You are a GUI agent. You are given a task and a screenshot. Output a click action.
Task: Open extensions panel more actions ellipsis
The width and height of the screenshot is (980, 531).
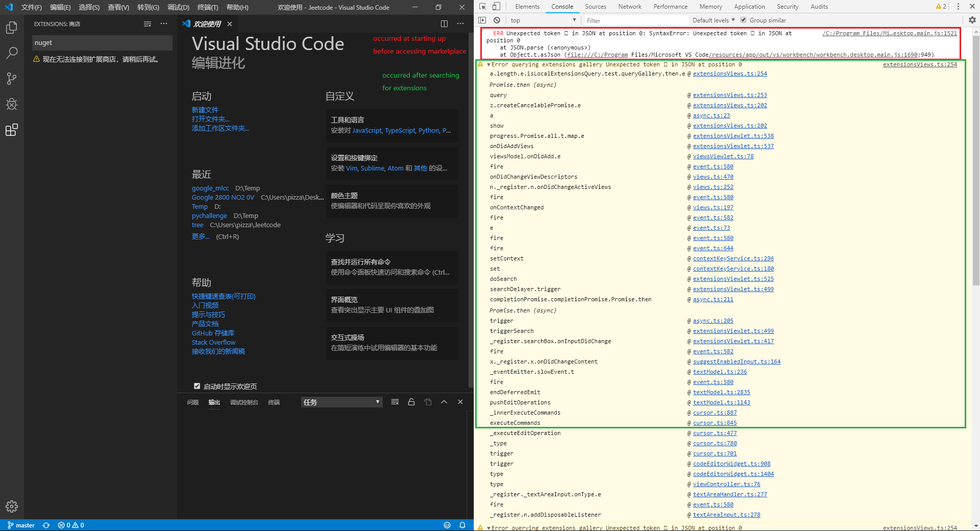coord(164,24)
